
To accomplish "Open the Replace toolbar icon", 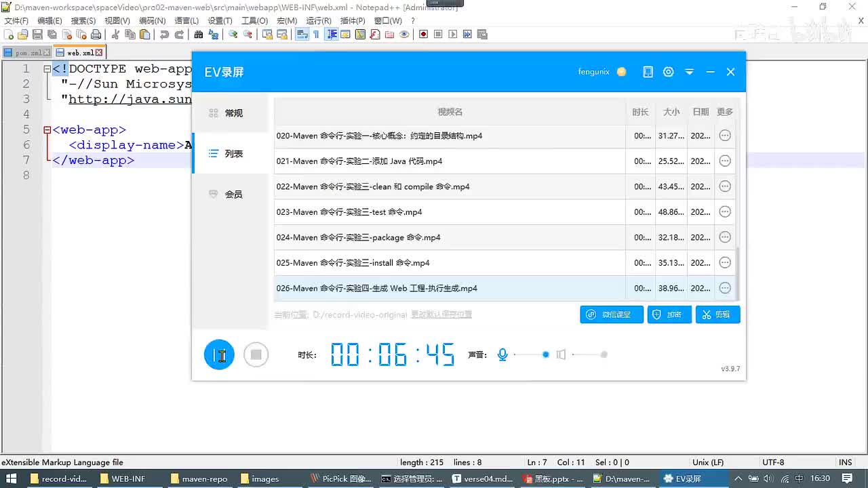I will 213,35.
